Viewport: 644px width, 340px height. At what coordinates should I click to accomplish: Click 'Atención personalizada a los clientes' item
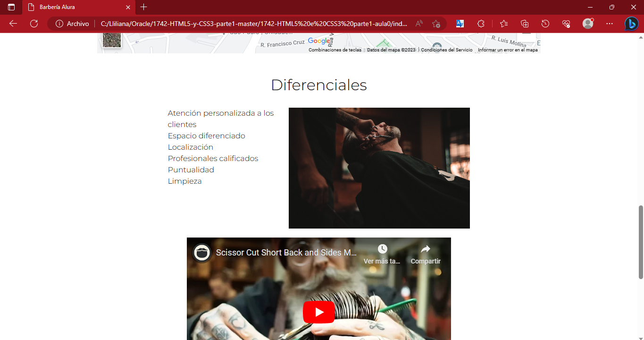[221, 119]
